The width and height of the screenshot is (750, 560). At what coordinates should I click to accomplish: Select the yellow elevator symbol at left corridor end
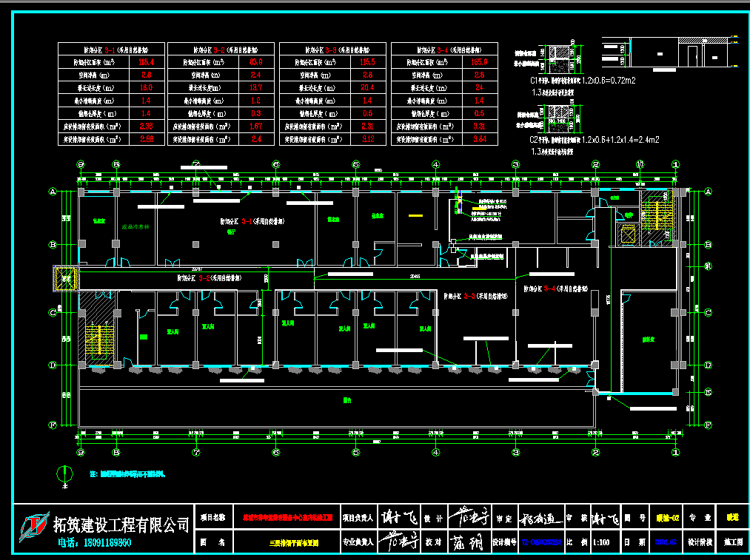pos(66,279)
